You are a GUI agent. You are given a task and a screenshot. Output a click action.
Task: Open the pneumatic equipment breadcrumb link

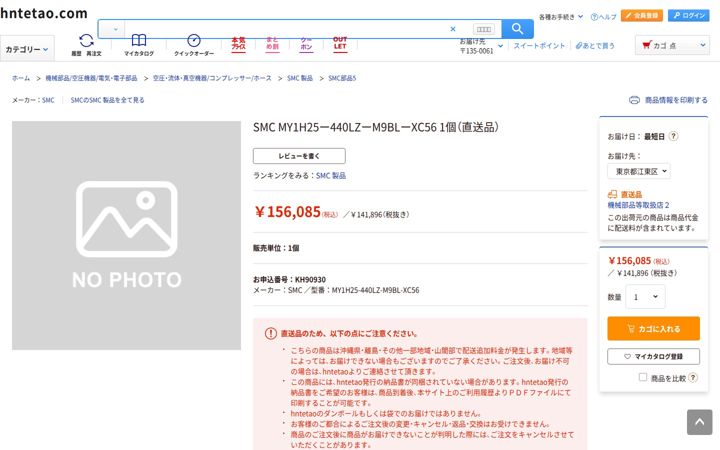click(212, 78)
